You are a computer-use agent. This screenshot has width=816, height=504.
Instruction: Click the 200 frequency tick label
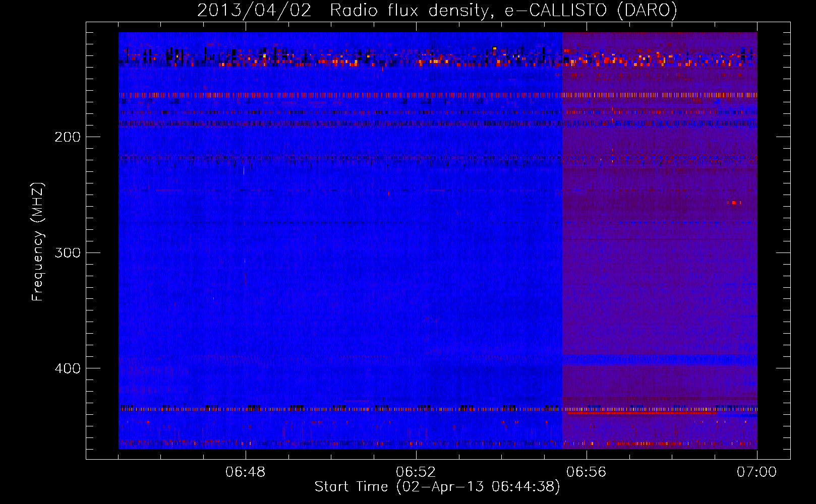(x=68, y=137)
